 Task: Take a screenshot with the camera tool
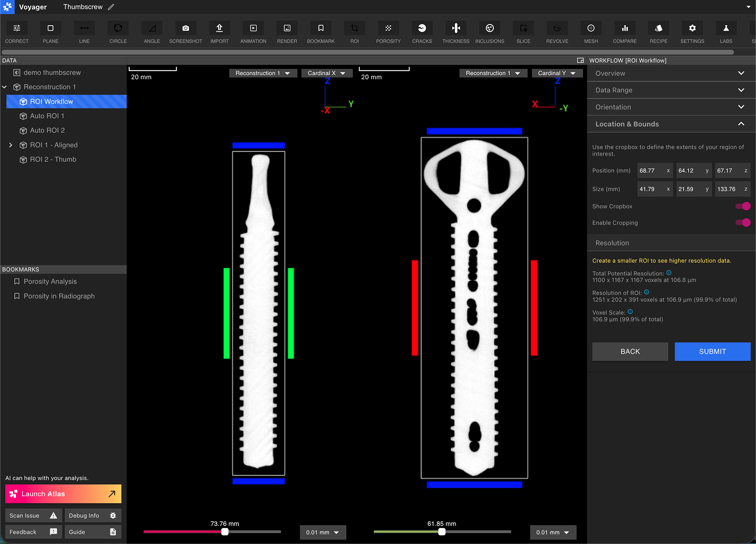tap(186, 32)
